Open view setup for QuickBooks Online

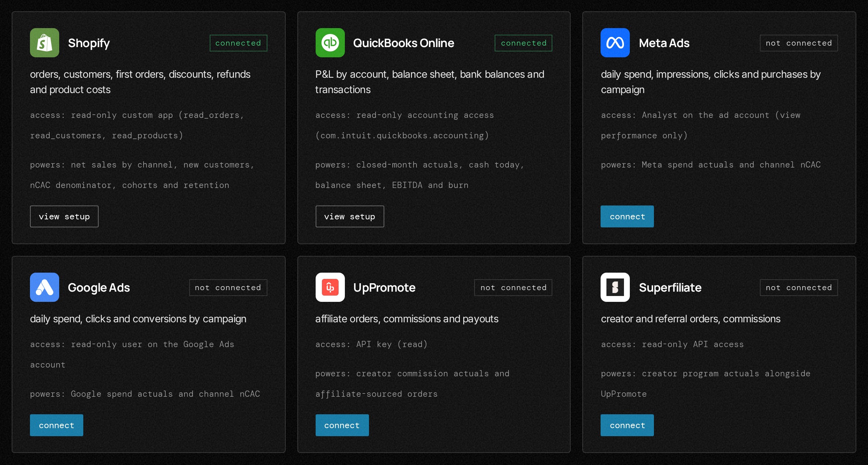350,216
